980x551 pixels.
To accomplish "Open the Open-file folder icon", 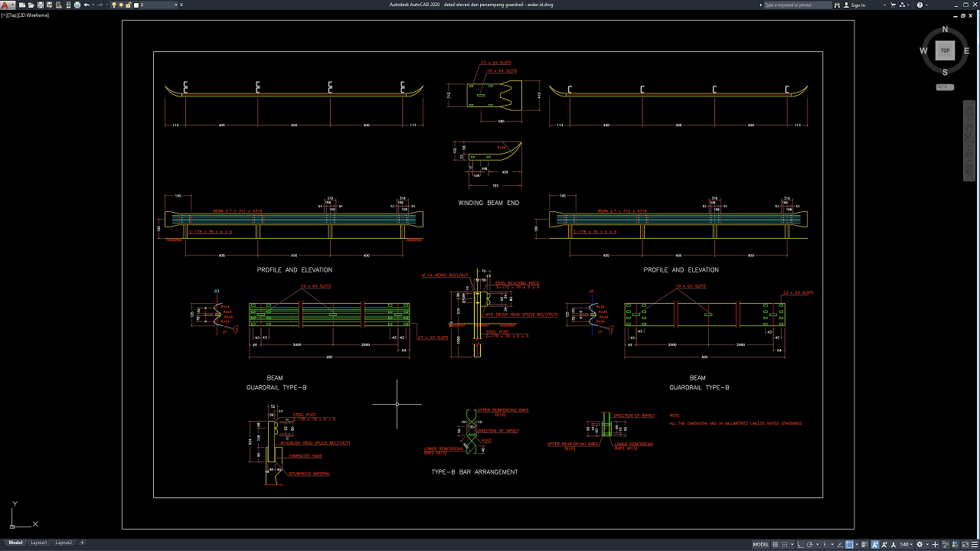I will 30,5.
